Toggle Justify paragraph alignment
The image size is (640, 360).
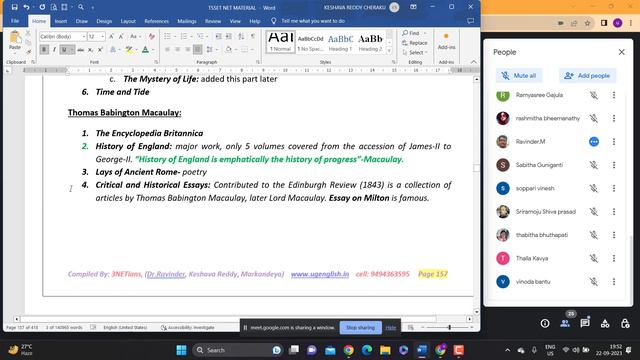[x=198, y=50]
